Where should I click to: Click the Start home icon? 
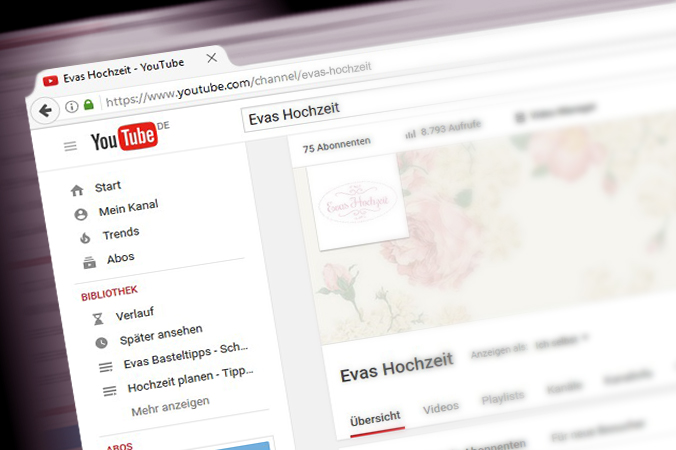click(77, 191)
